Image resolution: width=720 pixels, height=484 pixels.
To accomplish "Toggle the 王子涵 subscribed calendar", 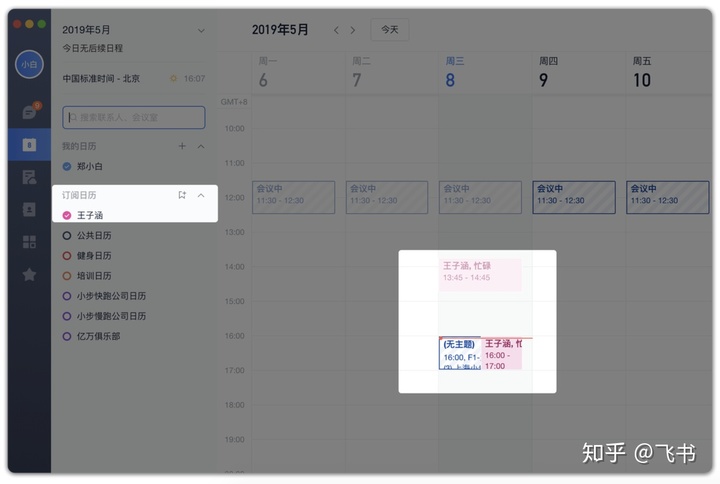I will coord(67,215).
